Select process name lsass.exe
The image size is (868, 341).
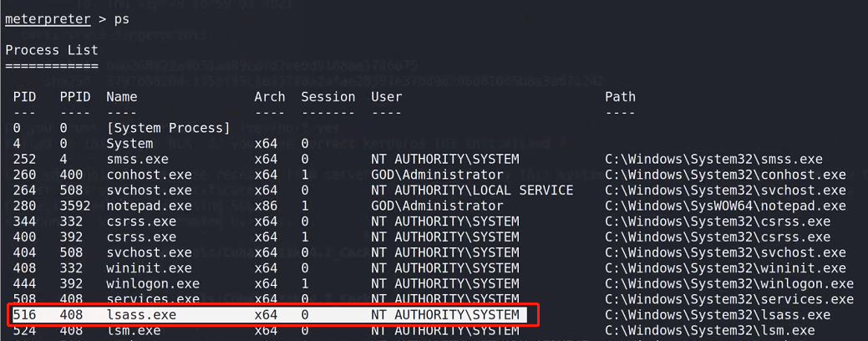pos(141,315)
